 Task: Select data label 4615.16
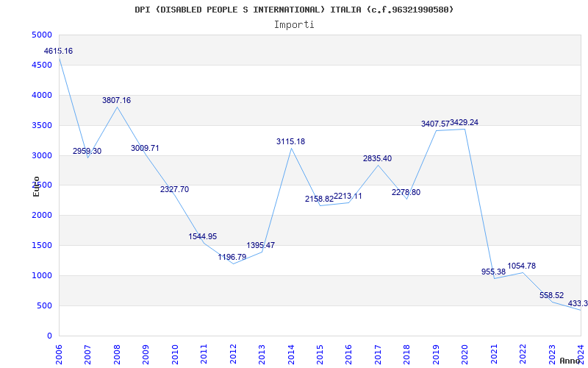59,51
